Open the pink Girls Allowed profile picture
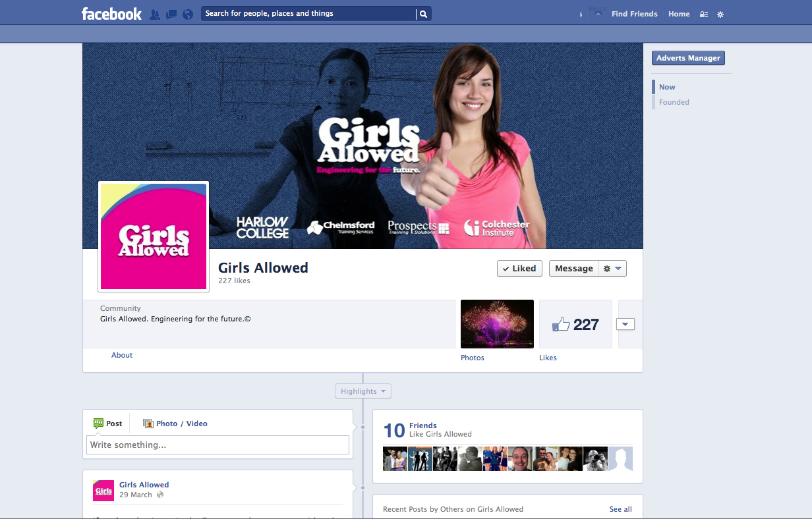 click(x=154, y=236)
